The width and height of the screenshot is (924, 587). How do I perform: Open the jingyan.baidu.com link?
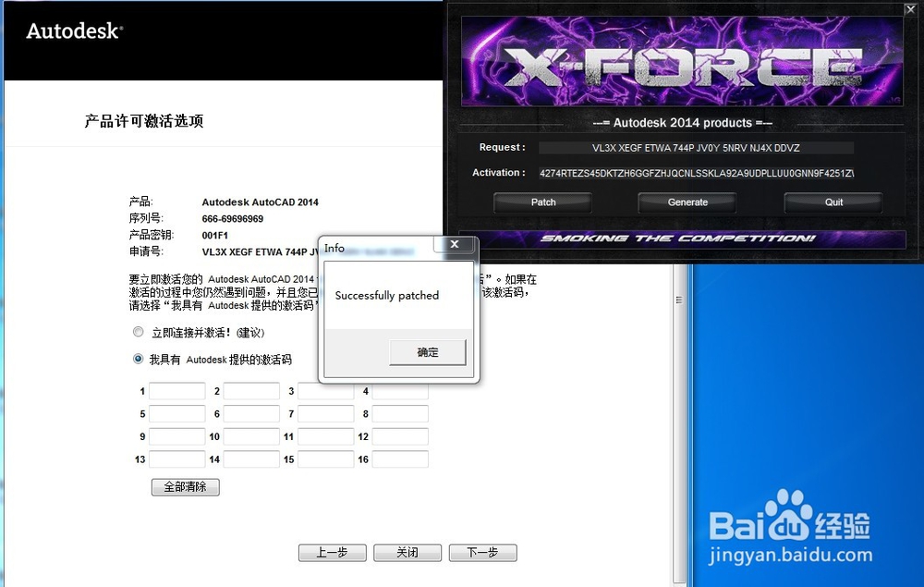tap(789, 555)
